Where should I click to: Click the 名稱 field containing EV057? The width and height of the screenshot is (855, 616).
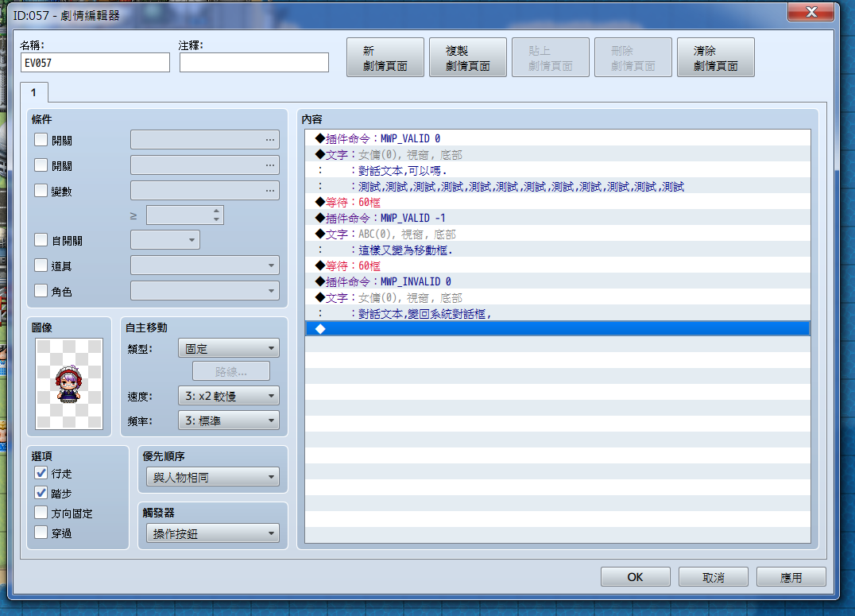coord(95,63)
